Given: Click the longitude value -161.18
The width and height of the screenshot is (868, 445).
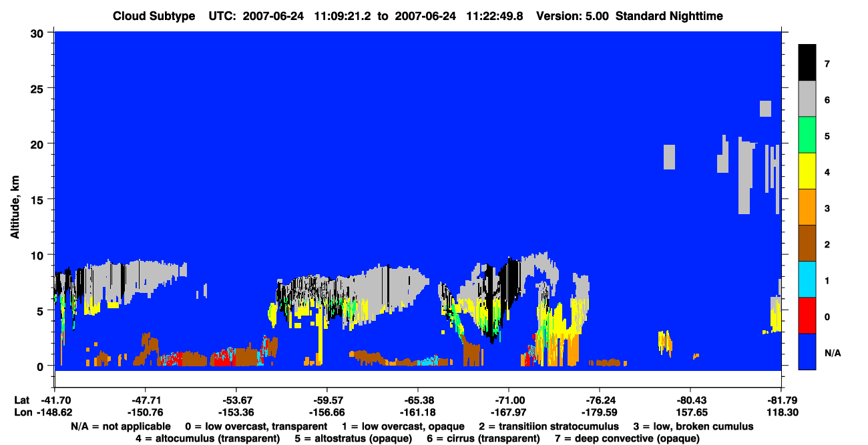Looking at the screenshot, I should click(x=417, y=412).
